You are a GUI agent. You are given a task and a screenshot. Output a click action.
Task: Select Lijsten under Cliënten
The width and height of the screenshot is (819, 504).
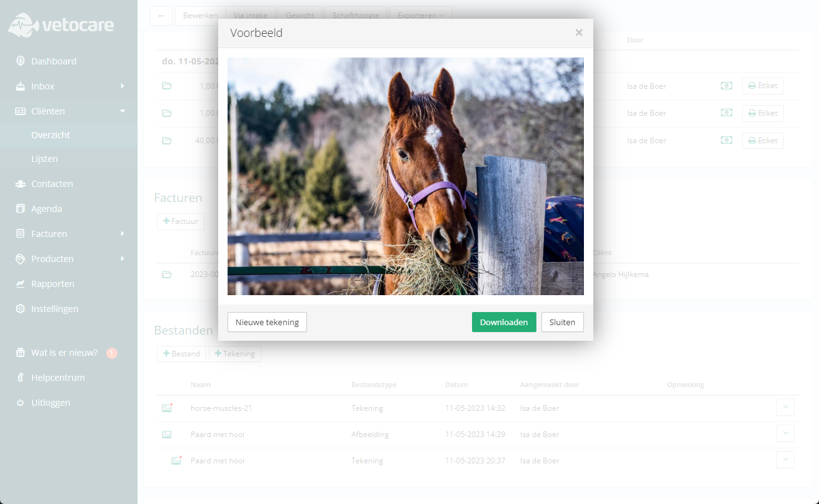[x=44, y=159]
